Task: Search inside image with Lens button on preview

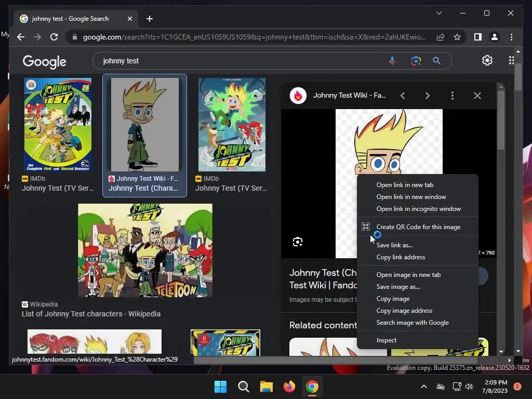Action: tap(298, 242)
